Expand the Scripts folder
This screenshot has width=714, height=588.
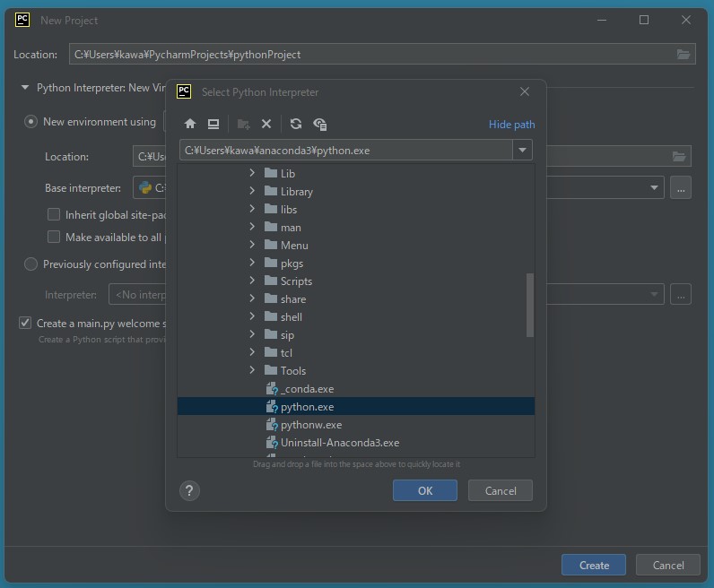[252, 281]
